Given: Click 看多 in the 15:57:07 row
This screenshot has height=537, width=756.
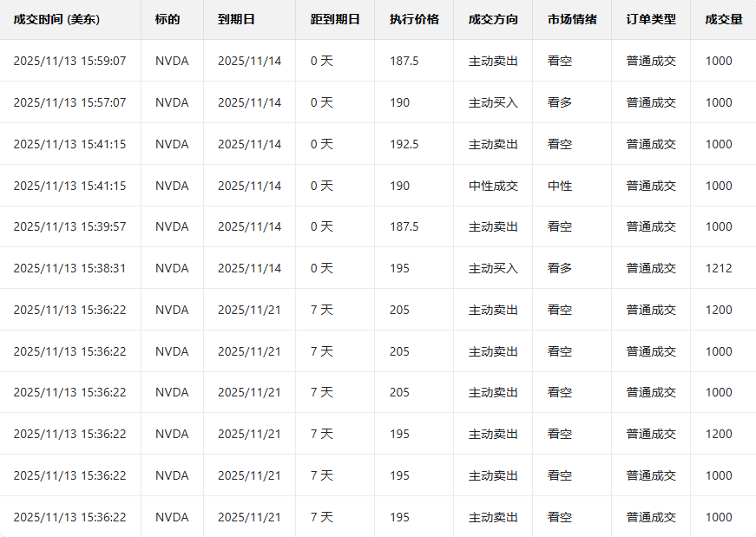Looking at the screenshot, I should tap(560, 102).
